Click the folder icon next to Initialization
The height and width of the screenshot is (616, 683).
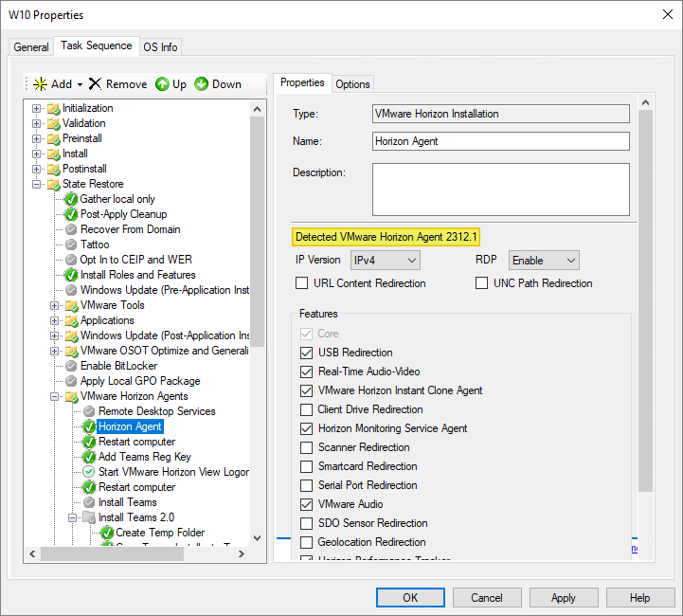pos(53,108)
